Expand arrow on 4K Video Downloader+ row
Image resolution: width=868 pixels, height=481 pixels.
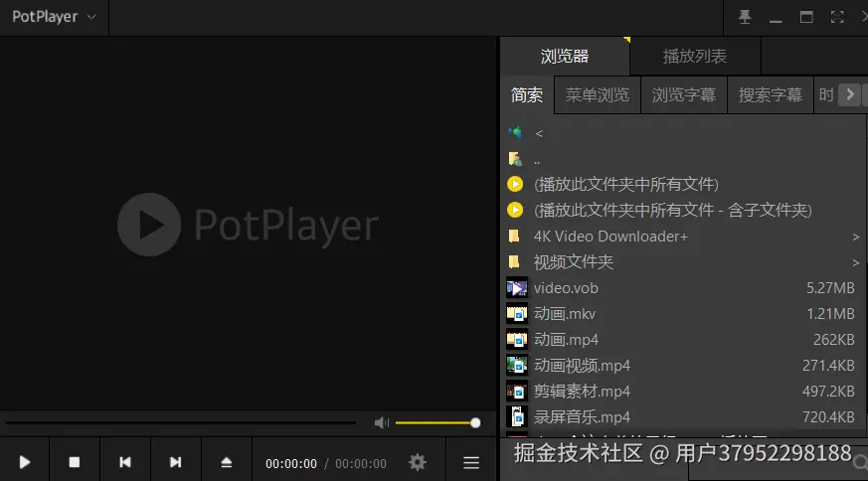(856, 237)
